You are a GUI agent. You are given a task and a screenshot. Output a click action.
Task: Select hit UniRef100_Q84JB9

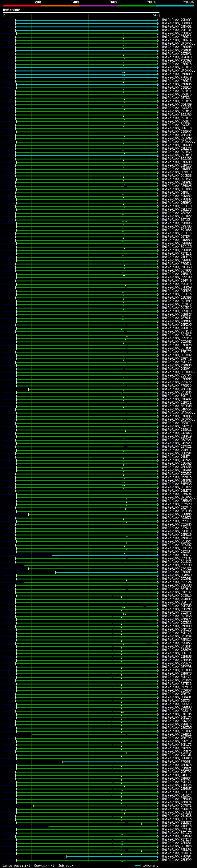click(177, 104)
